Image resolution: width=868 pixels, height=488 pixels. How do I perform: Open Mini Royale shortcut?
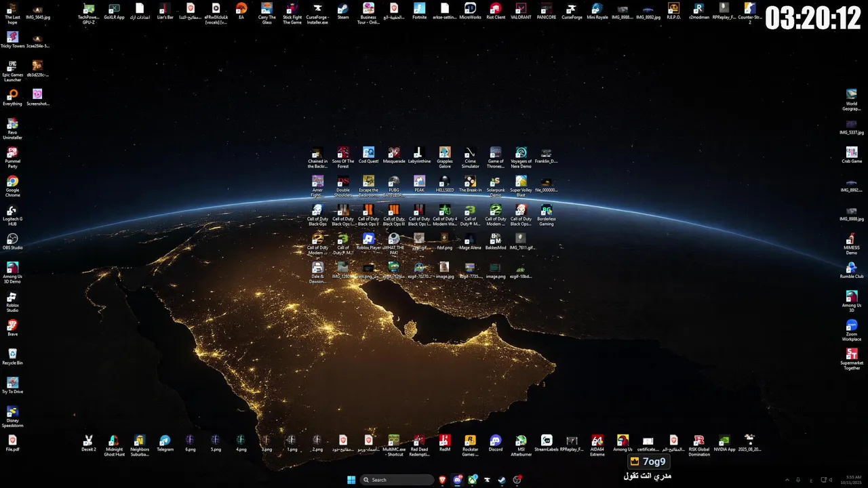click(x=597, y=11)
